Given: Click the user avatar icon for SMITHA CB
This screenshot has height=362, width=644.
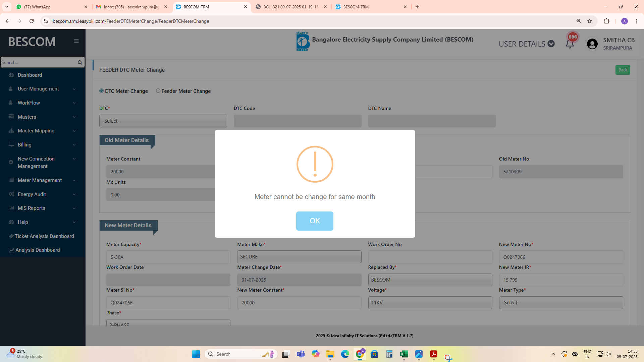Looking at the screenshot, I should pyautogui.click(x=592, y=44).
